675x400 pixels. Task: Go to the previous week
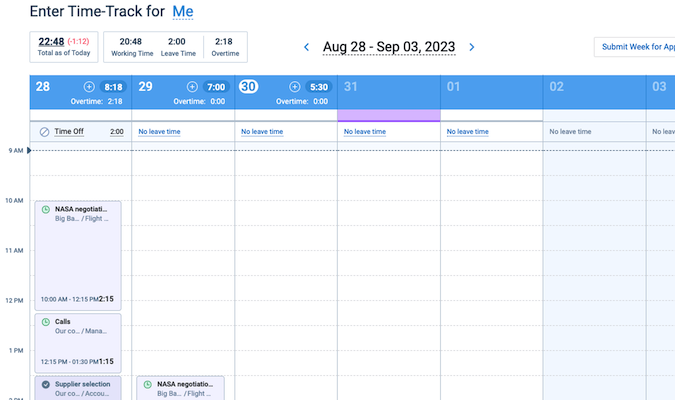(307, 47)
